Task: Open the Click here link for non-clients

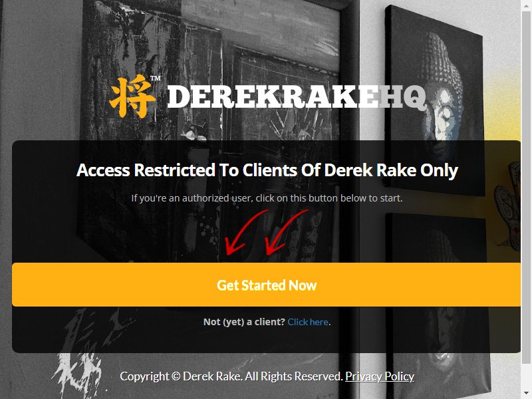Action: point(308,322)
